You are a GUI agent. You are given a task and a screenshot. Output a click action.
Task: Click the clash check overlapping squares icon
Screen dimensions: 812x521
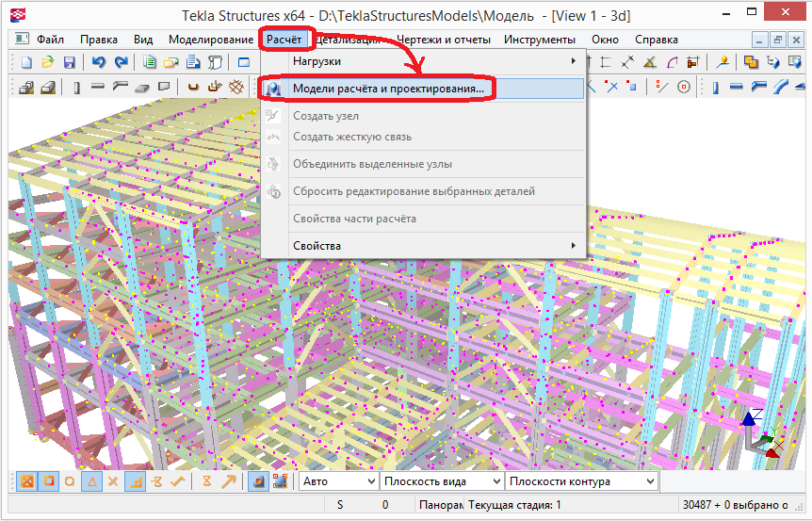coord(751,63)
